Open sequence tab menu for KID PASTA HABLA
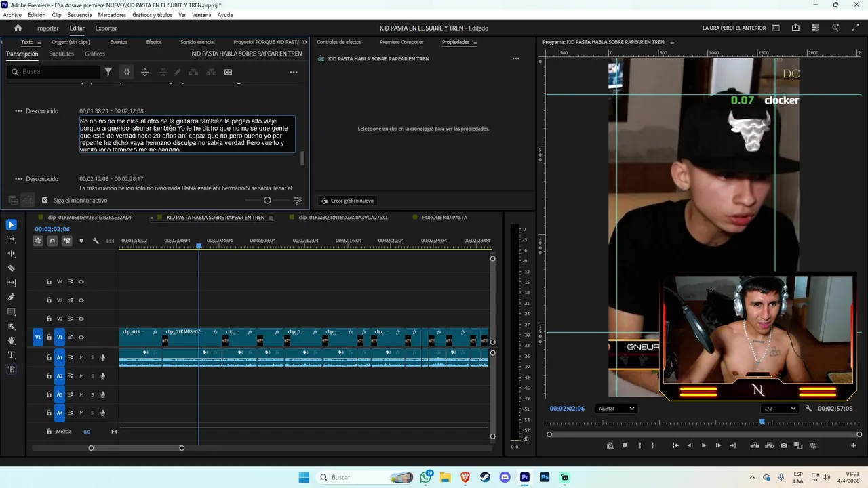868x488 pixels. (271, 218)
